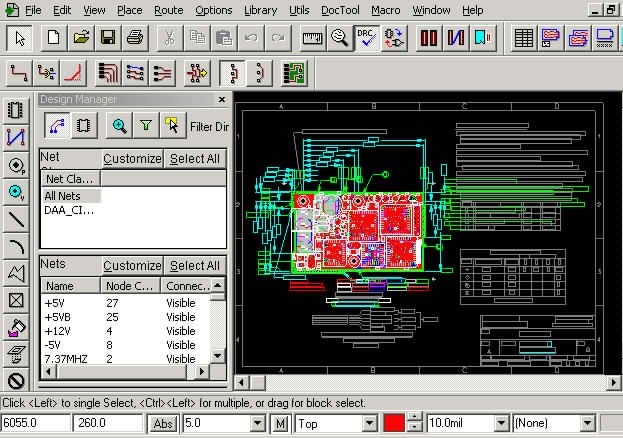Open the DocTool menu
Viewport: 623px width, 438px height.
340,10
